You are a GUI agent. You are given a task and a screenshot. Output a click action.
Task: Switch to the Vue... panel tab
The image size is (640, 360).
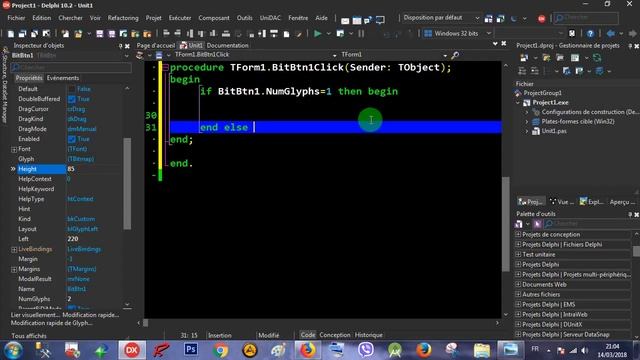pos(562,202)
